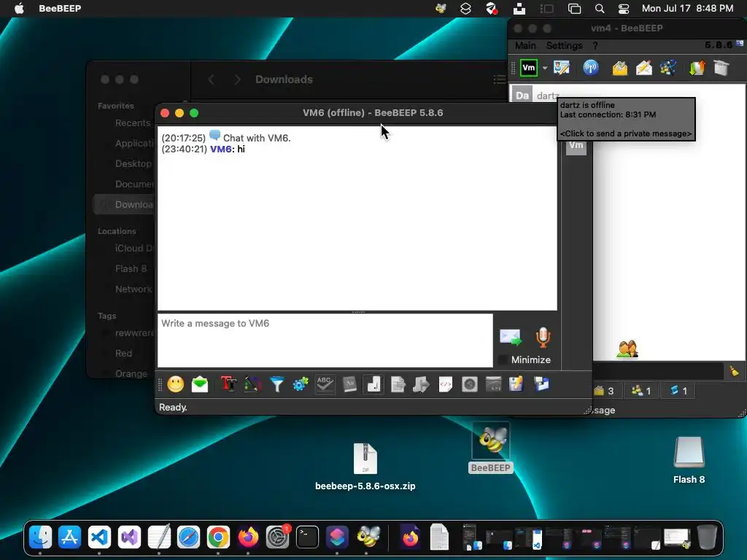Toggle the return-key send option icon
Screen dimensions: 747x560
pos(373,384)
